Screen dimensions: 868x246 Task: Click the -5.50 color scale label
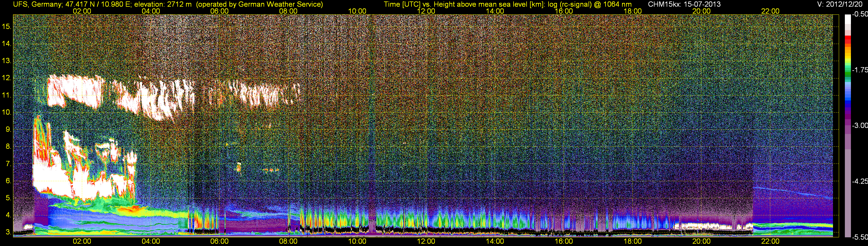tap(860, 237)
